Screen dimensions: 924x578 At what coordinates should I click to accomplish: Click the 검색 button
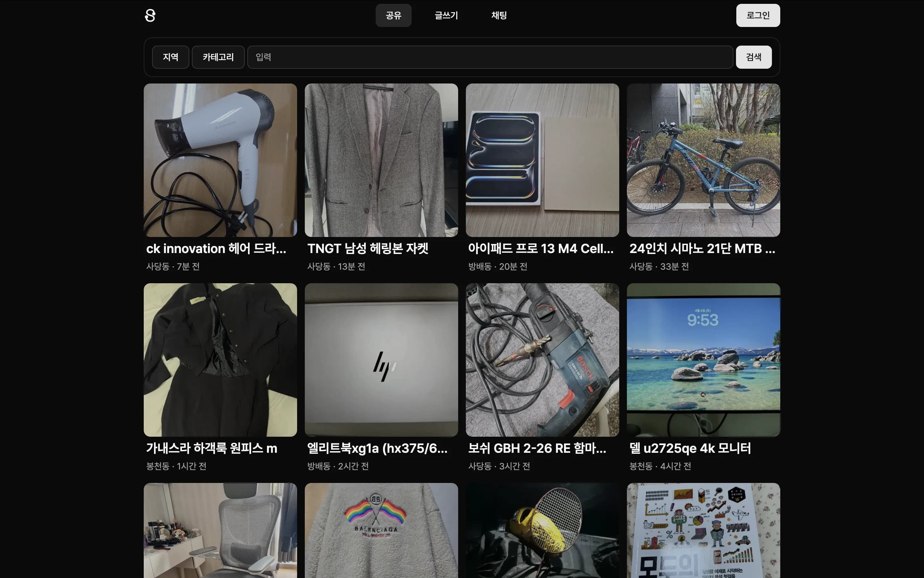(x=754, y=57)
